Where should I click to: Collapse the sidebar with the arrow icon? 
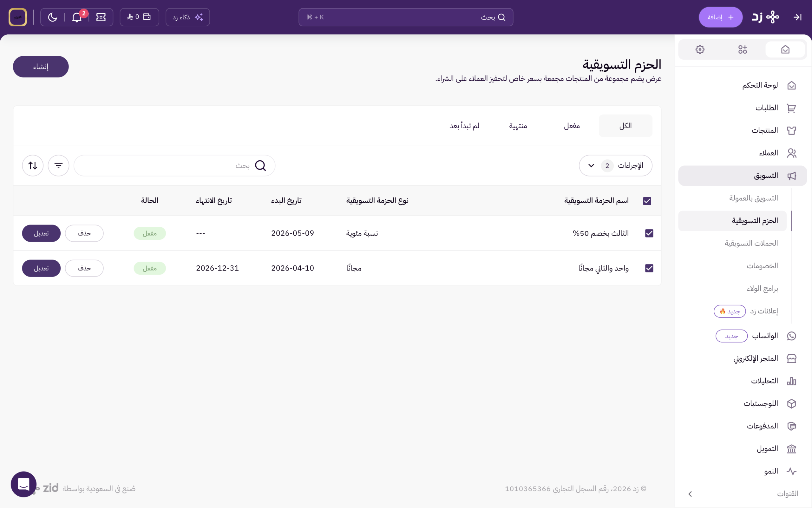[x=798, y=17]
